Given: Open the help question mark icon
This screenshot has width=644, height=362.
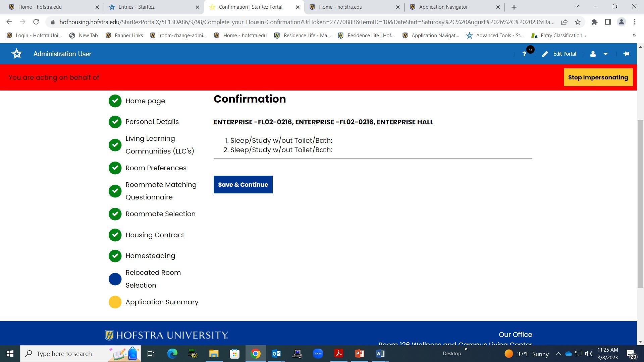Looking at the screenshot, I should click(x=524, y=54).
